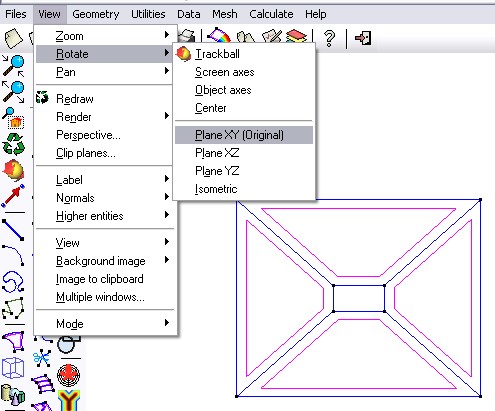This screenshot has height=411, width=495.
Task: Select the Zoom in magnifier icon
Action: pyautogui.click(x=13, y=65)
